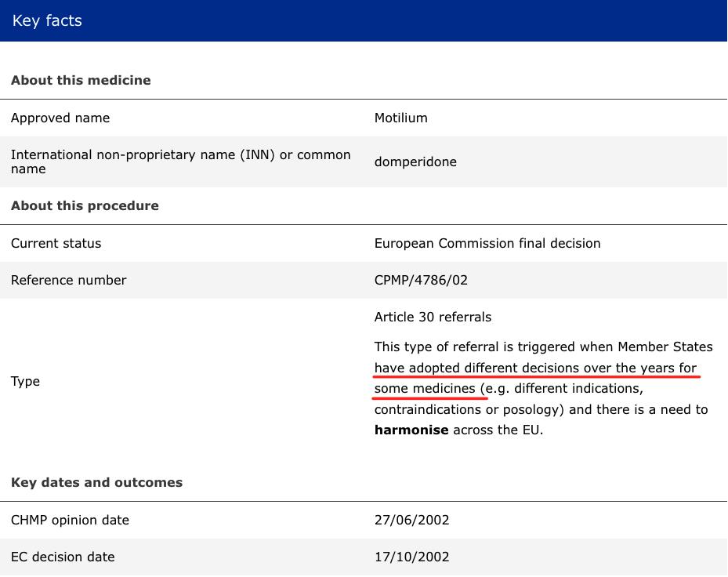Click the Current status label

(x=56, y=244)
